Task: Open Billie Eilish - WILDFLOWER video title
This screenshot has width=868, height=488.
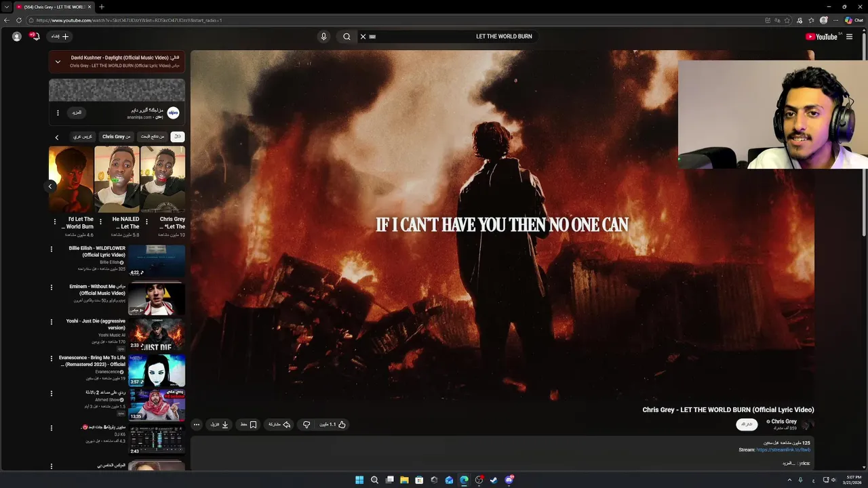Action: tap(97, 251)
